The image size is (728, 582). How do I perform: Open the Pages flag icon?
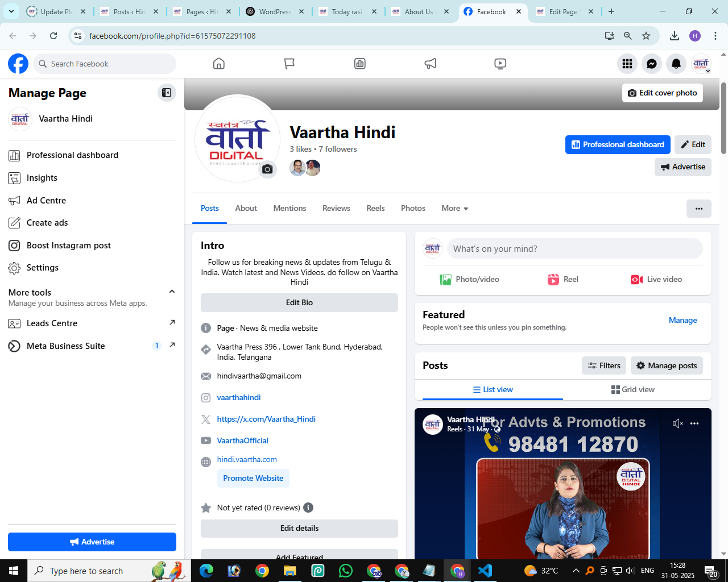pyautogui.click(x=289, y=64)
